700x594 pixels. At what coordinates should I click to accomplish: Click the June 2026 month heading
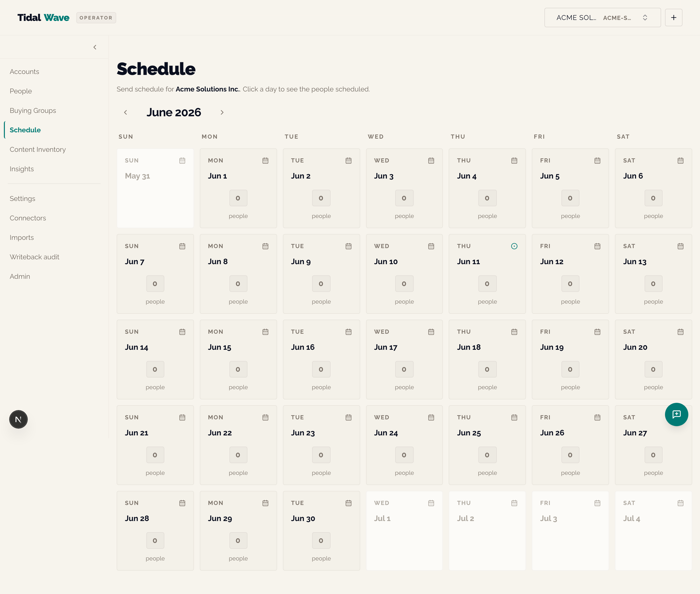(174, 112)
